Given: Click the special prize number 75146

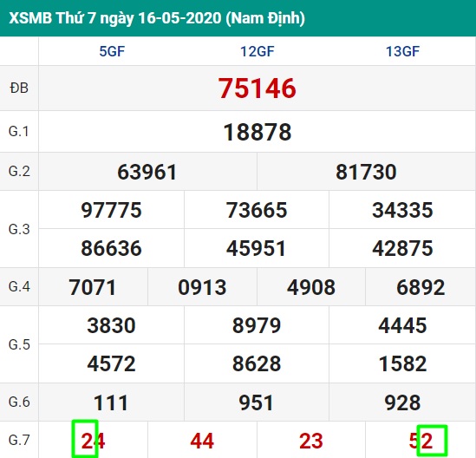Looking at the screenshot, I should click(x=257, y=88).
